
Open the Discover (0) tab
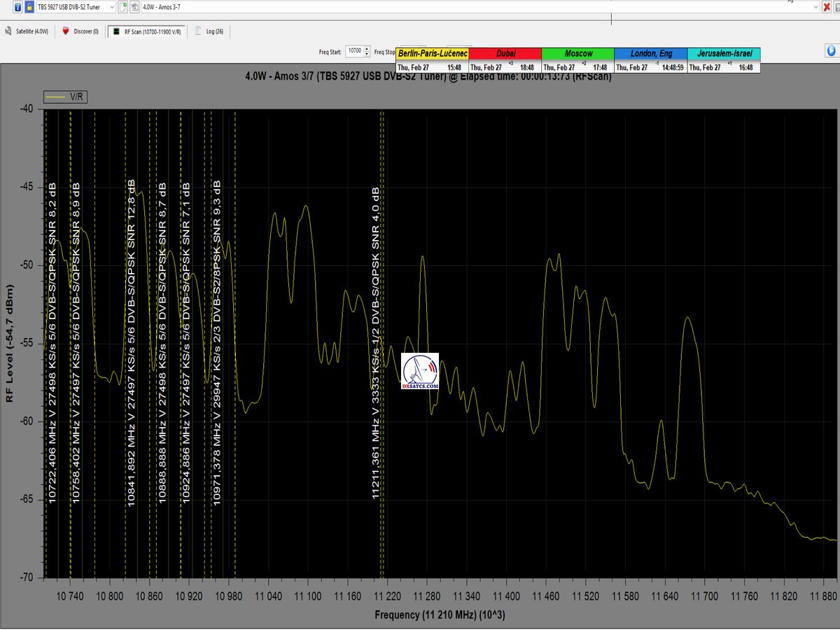(x=80, y=31)
